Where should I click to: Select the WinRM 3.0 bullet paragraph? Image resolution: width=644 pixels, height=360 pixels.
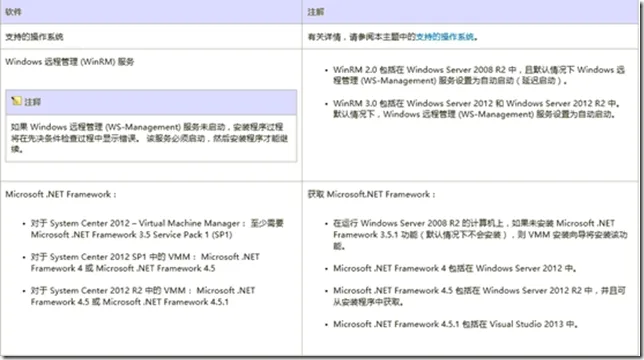[x=476, y=108]
